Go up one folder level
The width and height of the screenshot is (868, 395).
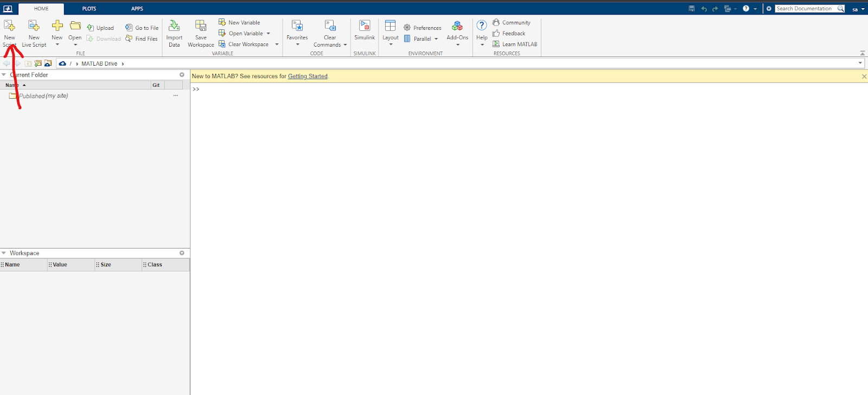point(28,63)
